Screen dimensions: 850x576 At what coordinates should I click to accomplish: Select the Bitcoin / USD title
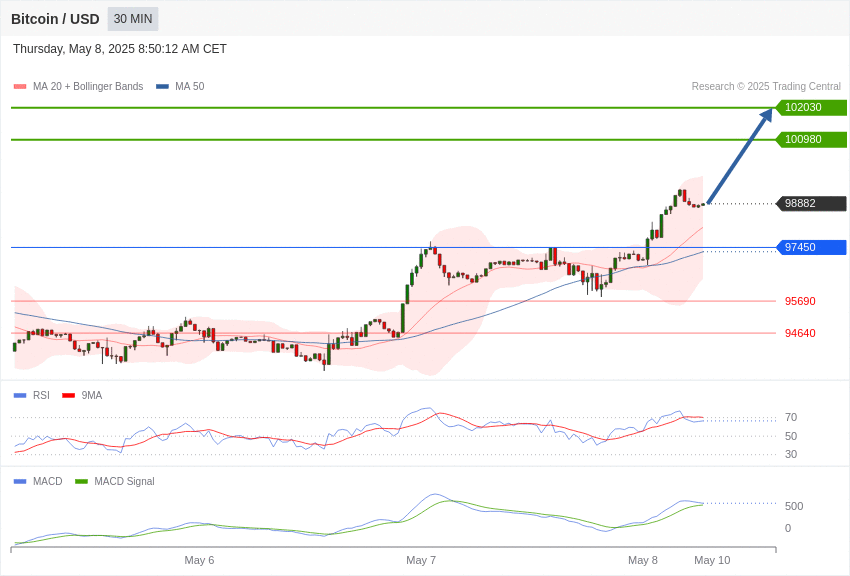click(x=55, y=19)
